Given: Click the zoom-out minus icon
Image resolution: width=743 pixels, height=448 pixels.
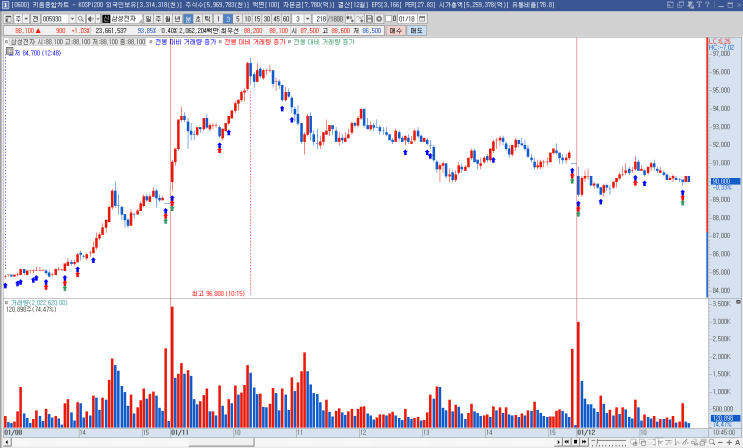Looking at the screenshot, I should pyautogui.click(x=720, y=442).
